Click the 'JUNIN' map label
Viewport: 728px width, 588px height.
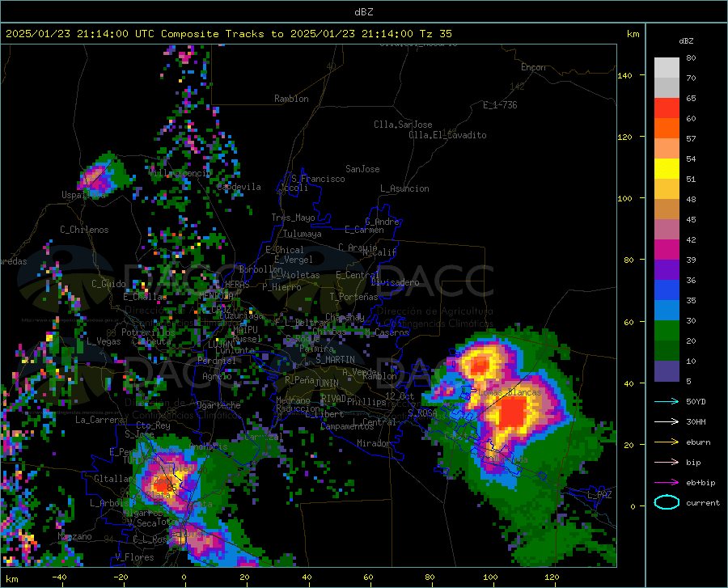click(327, 383)
